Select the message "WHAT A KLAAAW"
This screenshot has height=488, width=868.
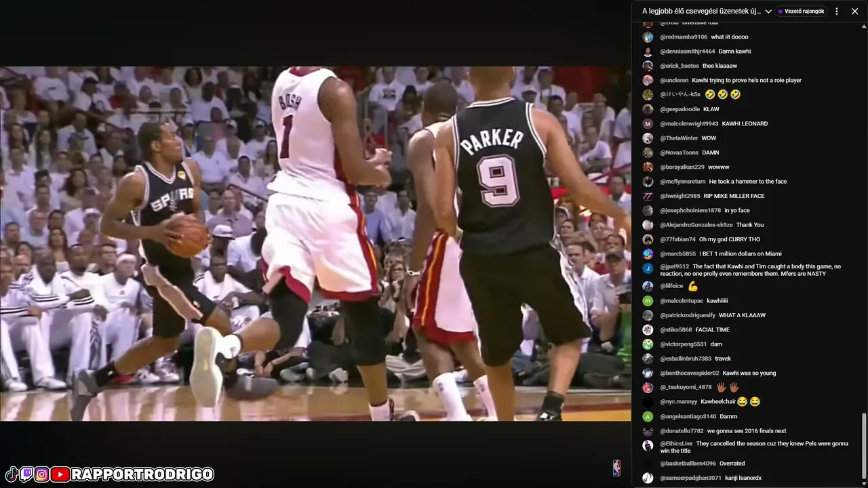[742, 315]
